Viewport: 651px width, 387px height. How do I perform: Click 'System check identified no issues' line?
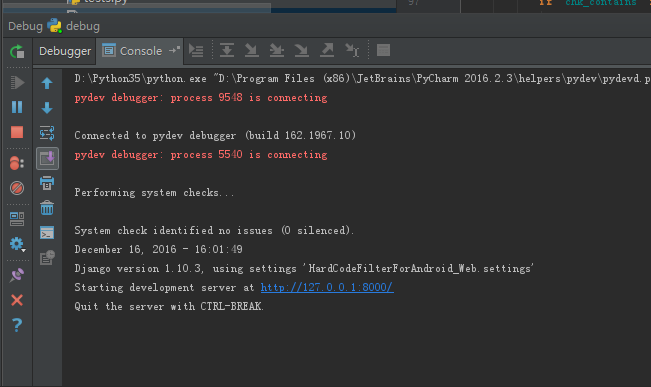click(x=214, y=230)
